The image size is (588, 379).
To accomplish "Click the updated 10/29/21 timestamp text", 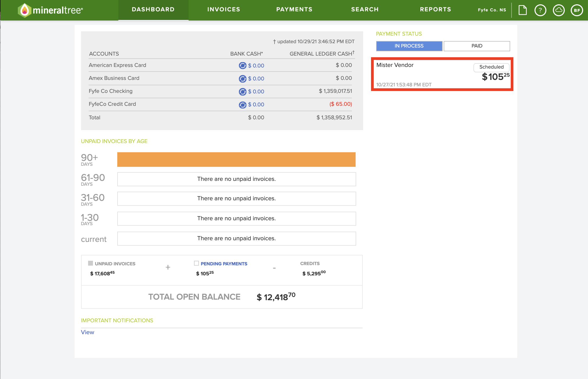I will click(314, 42).
